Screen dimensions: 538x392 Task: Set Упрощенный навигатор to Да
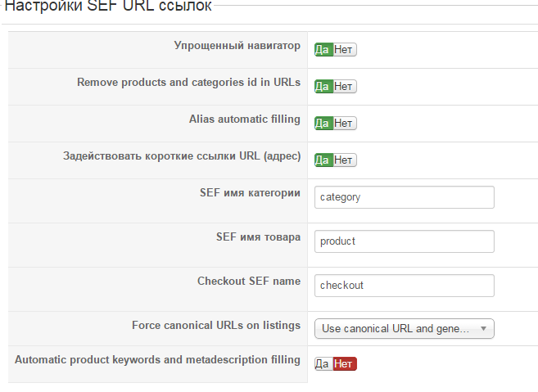click(x=323, y=50)
